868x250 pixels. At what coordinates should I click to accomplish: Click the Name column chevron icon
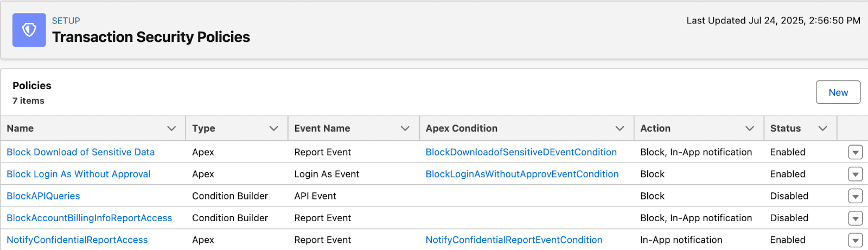point(171,129)
